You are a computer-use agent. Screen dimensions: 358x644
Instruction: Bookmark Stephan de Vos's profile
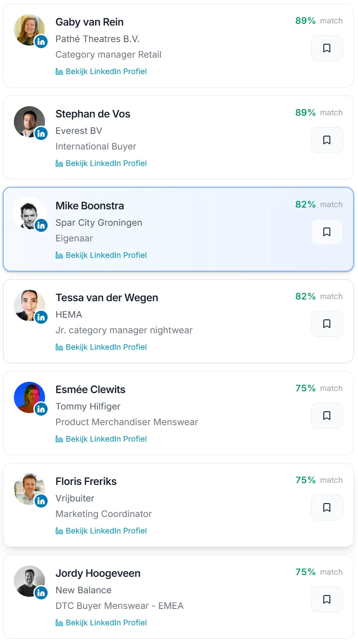(x=326, y=140)
